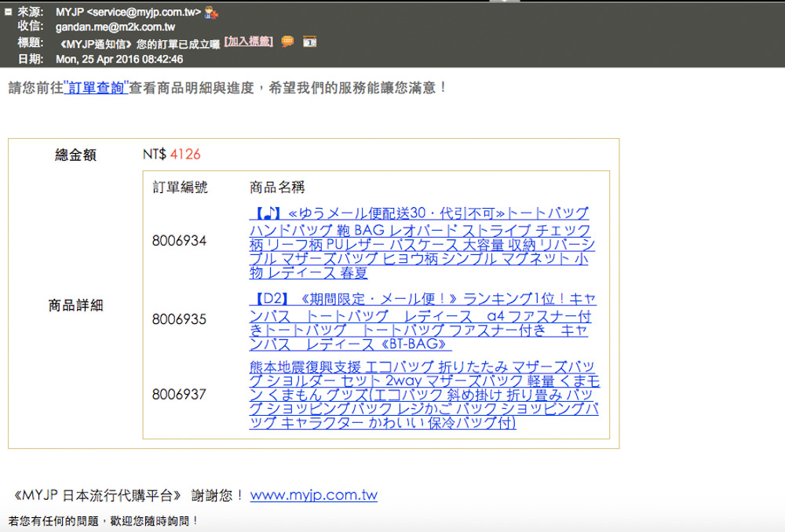The image size is (785, 532).
Task: Click the 標題 header label
Action: 31,42
